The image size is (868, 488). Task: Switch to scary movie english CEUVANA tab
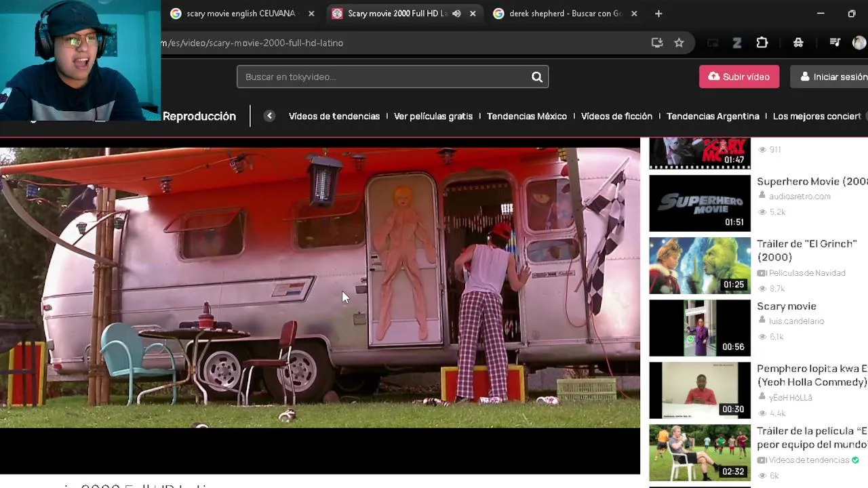click(x=241, y=14)
